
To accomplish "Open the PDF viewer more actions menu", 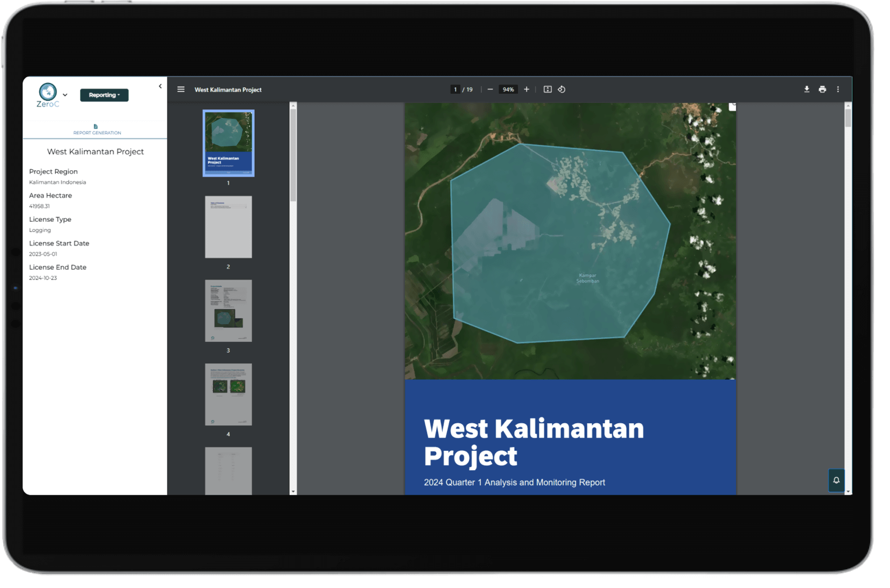I will 838,89.
